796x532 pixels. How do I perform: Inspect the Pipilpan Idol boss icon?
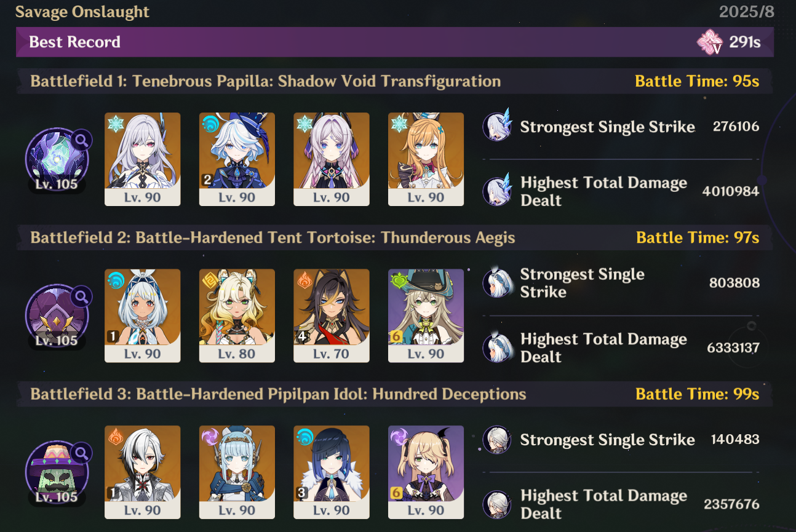(x=57, y=472)
